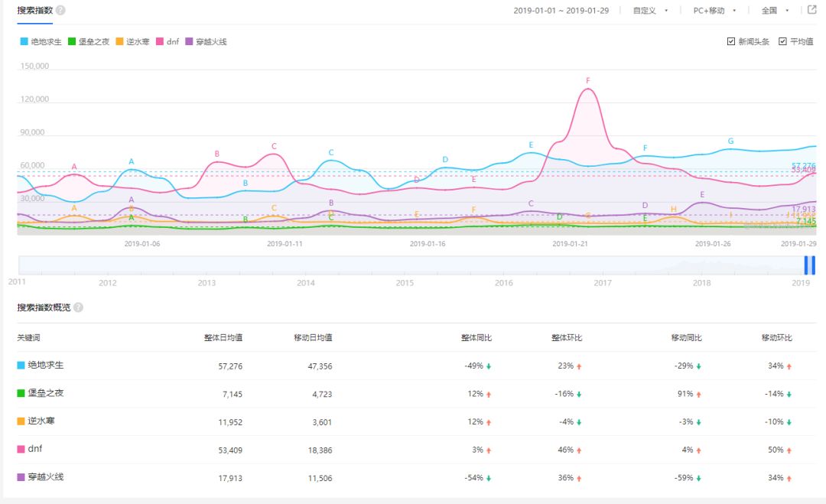Viewport: 826px width, 504px height.
Task: Toggle dnf legend entry
Action: click(167, 41)
